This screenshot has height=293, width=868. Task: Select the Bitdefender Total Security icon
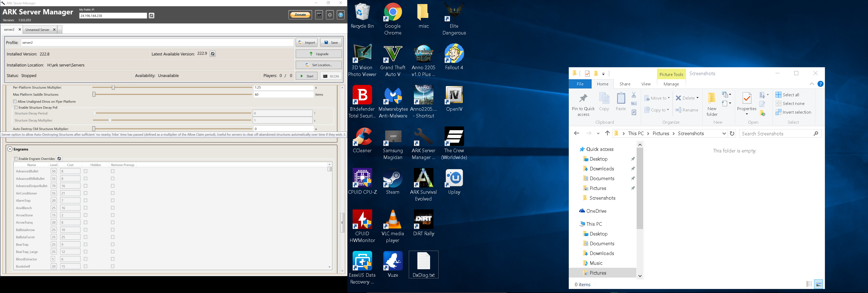pyautogui.click(x=362, y=102)
